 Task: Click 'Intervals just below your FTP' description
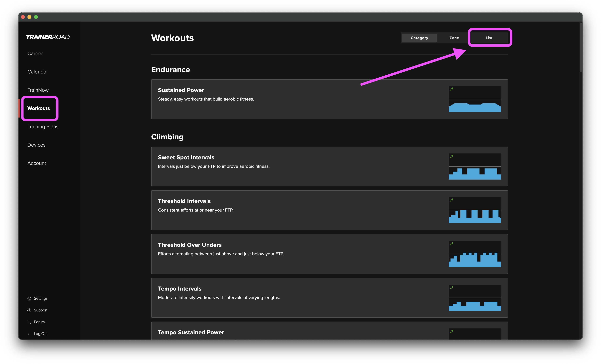point(214,166)
